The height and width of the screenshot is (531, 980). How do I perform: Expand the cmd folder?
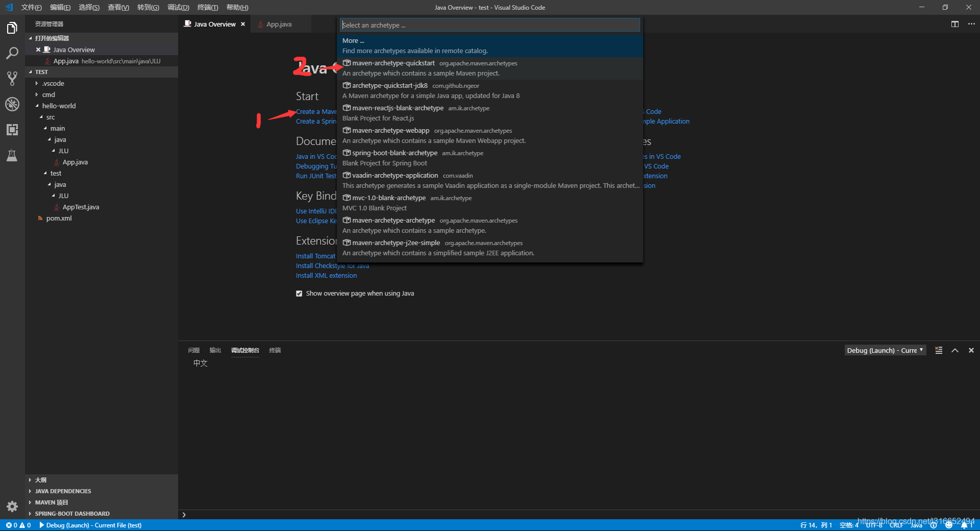pyautogui.click(x=48, y=94)
